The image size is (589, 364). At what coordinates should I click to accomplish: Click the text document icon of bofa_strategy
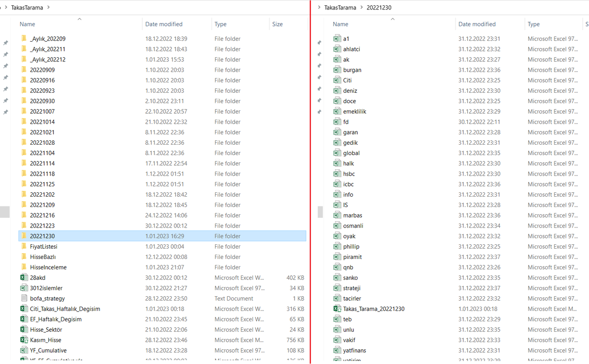24,298
